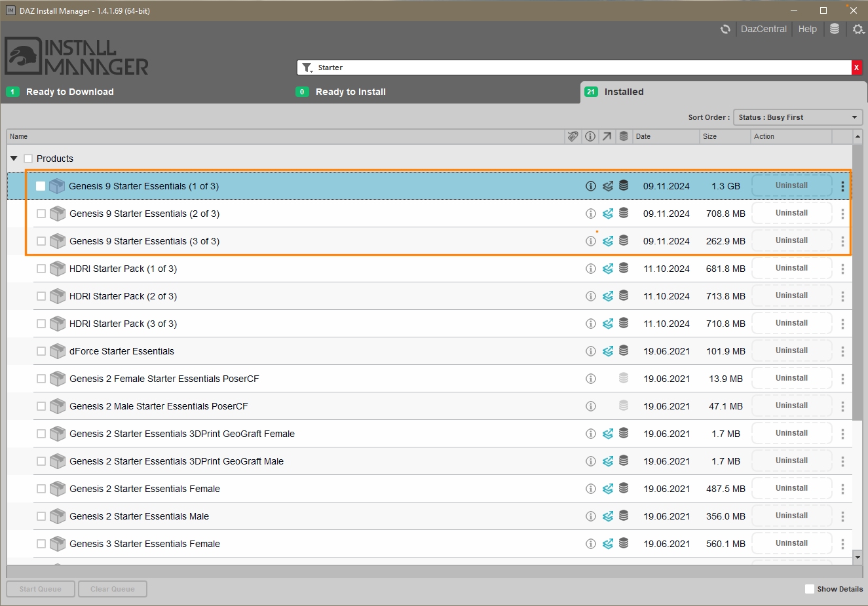Click the list scrollbar up arrow
Viewport: 868px width, 606px height.
pos(858,136)
